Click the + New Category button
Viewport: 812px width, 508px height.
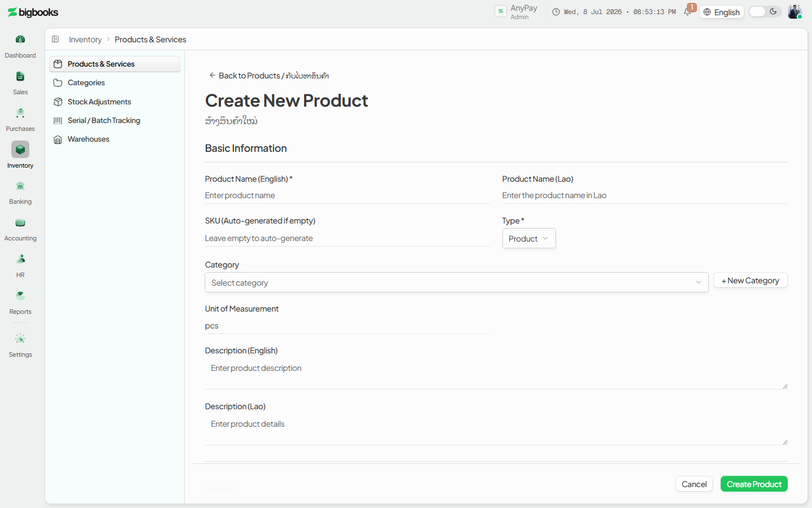tap(751, 281)
